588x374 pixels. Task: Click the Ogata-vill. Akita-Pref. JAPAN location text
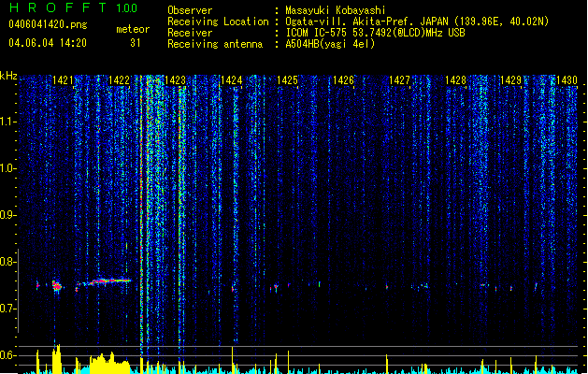417,22
